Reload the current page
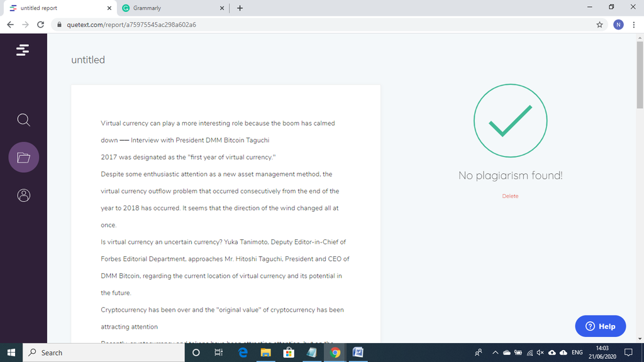The image size is (644, 362). coord(40,25)
